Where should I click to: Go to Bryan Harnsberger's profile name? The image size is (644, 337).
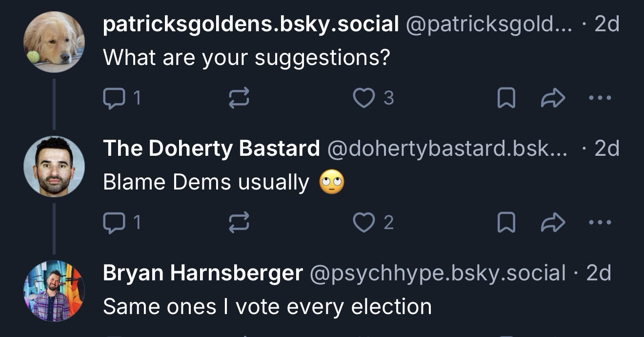coord(202,273)
